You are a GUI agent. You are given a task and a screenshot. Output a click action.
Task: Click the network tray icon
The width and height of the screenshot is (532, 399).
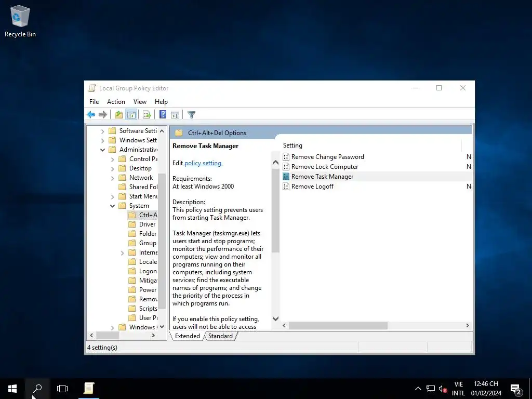(x=431, y=389)
